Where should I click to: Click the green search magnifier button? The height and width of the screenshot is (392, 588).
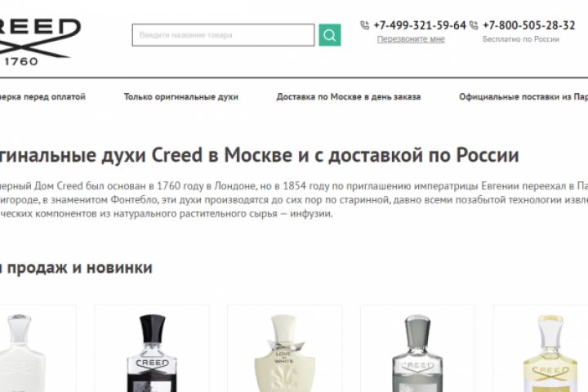point(330,35)
